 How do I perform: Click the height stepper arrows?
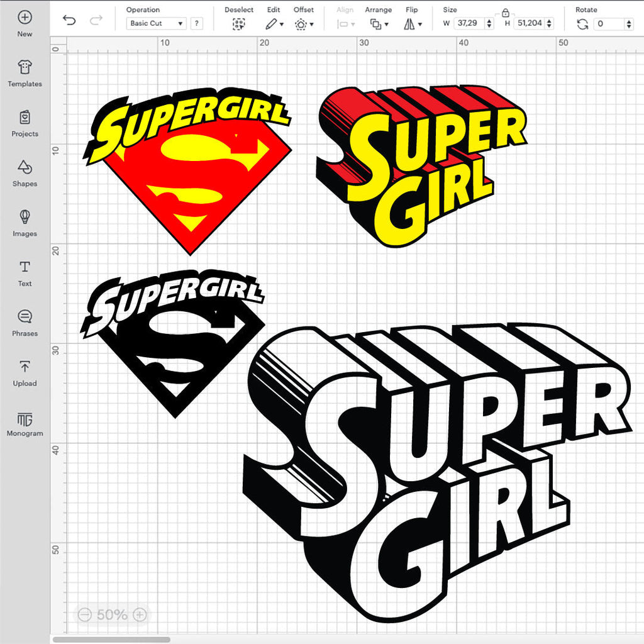550,23
